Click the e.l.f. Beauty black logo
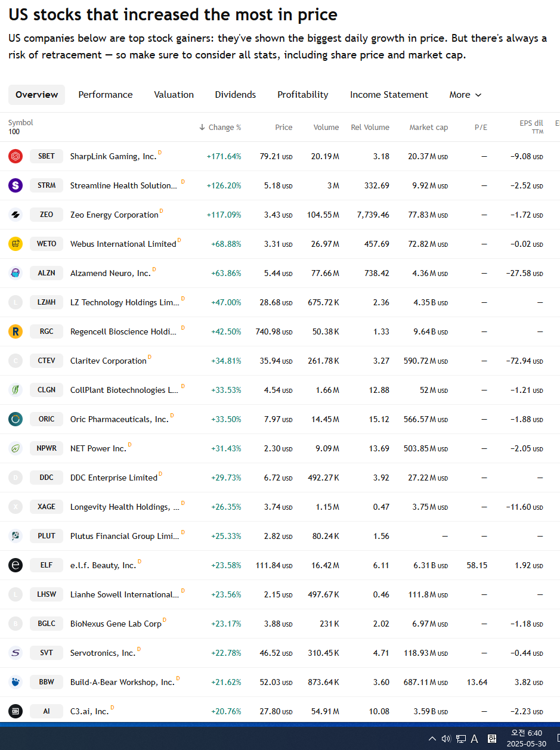This screenshot has width=560, height=750. pyautogui.click(x=16, y=565)
